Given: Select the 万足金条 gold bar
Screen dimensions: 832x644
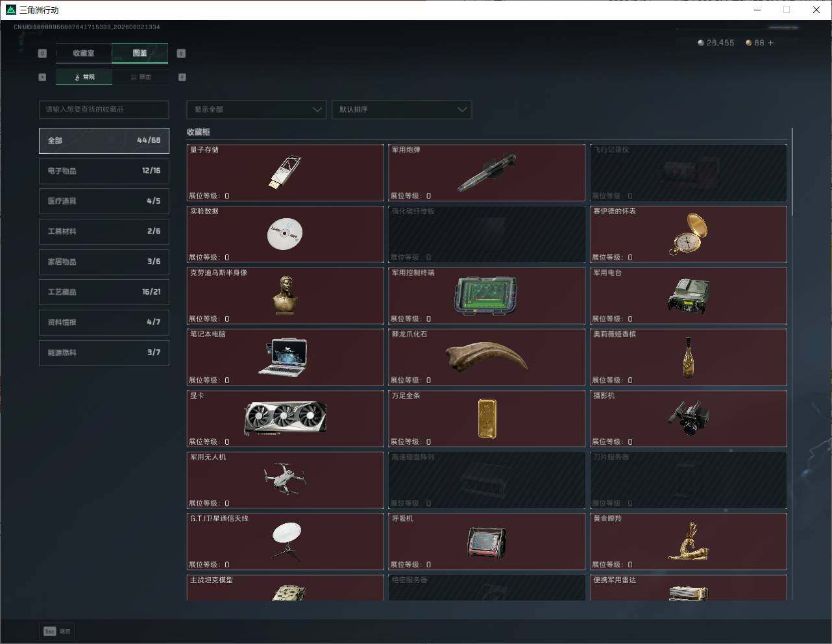Looking at the screenshot, I should point(487,419).
